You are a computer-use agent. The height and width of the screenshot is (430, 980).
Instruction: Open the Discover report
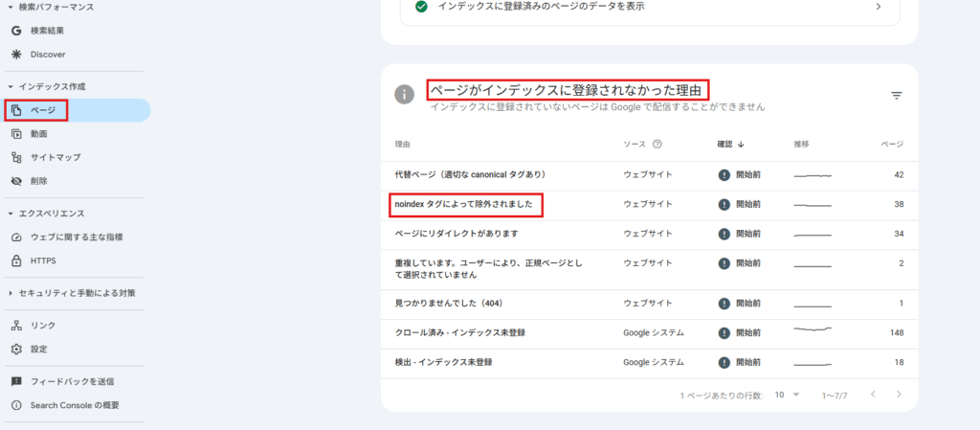point(48,55)
